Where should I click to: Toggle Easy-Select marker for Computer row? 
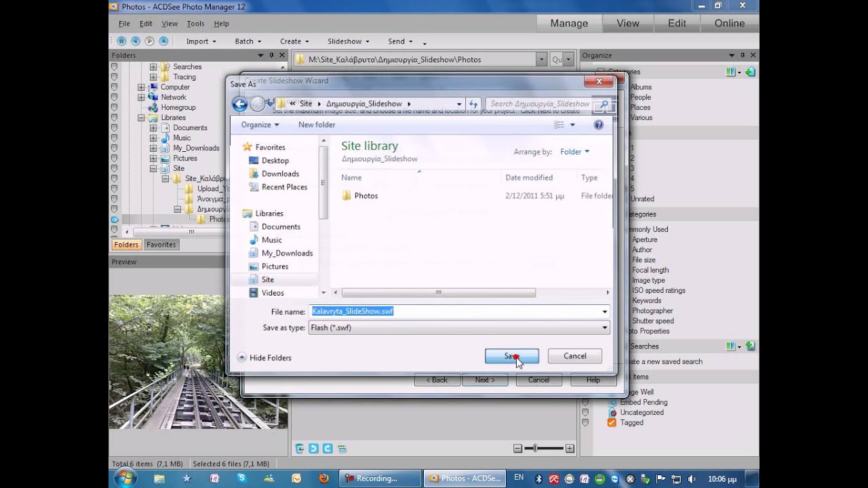pos(114,87)
